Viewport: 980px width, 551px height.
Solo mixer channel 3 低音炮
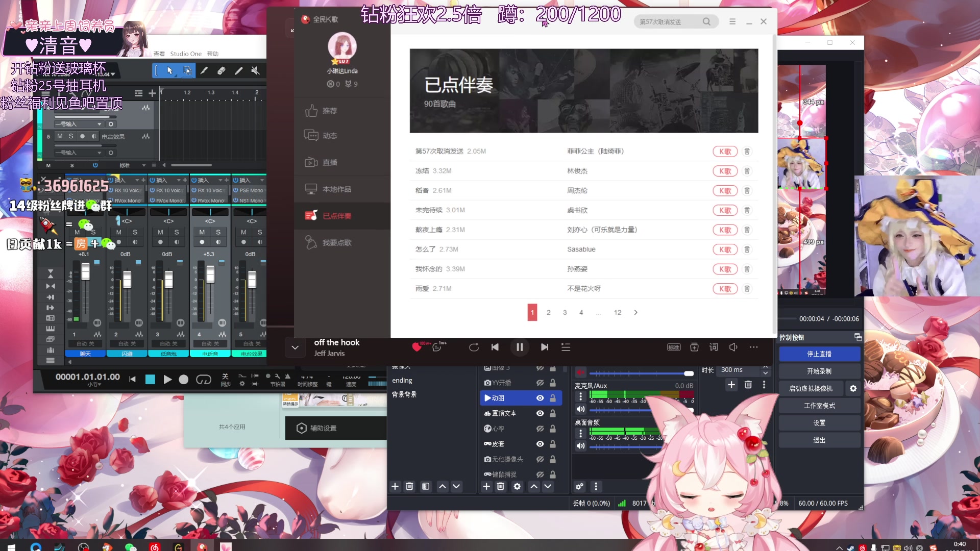pyautogui.click(x=177, y=232)
